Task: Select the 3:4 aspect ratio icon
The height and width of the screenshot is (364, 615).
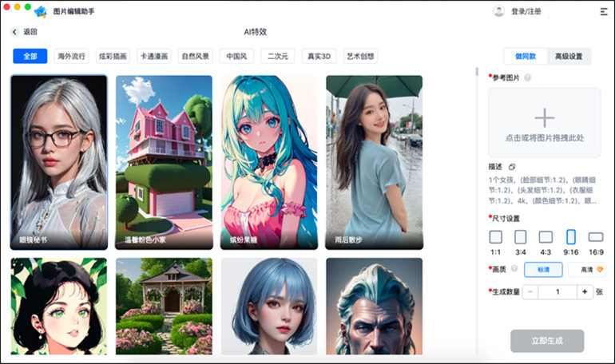Action: click(x=521, y=237)
